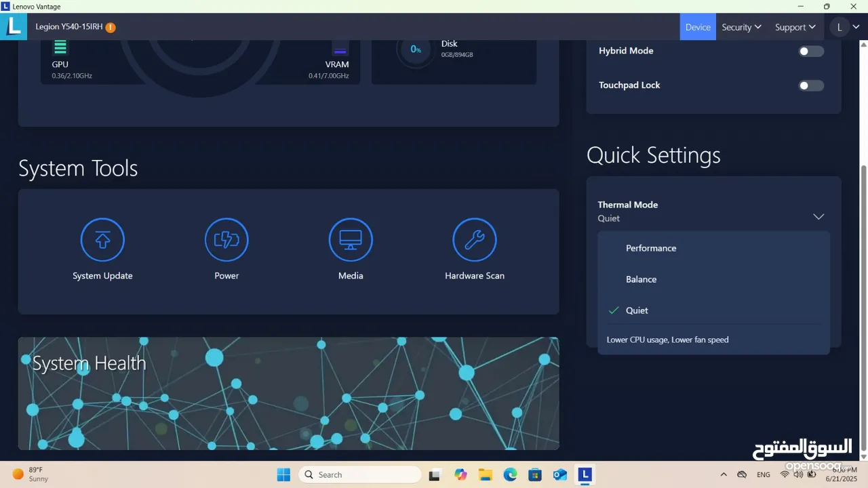Click the System Health banner

tap(288, 393)
